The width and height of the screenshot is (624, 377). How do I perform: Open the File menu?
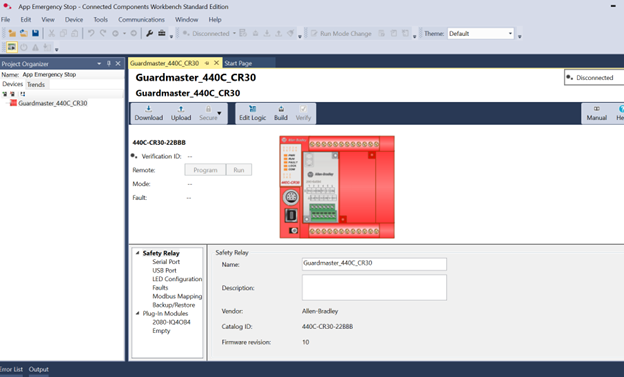6,20
